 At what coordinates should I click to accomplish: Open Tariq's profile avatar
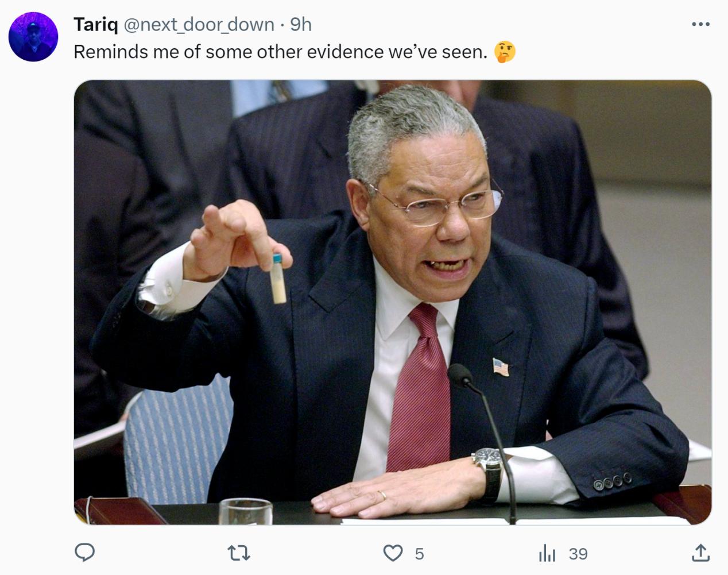33,37
